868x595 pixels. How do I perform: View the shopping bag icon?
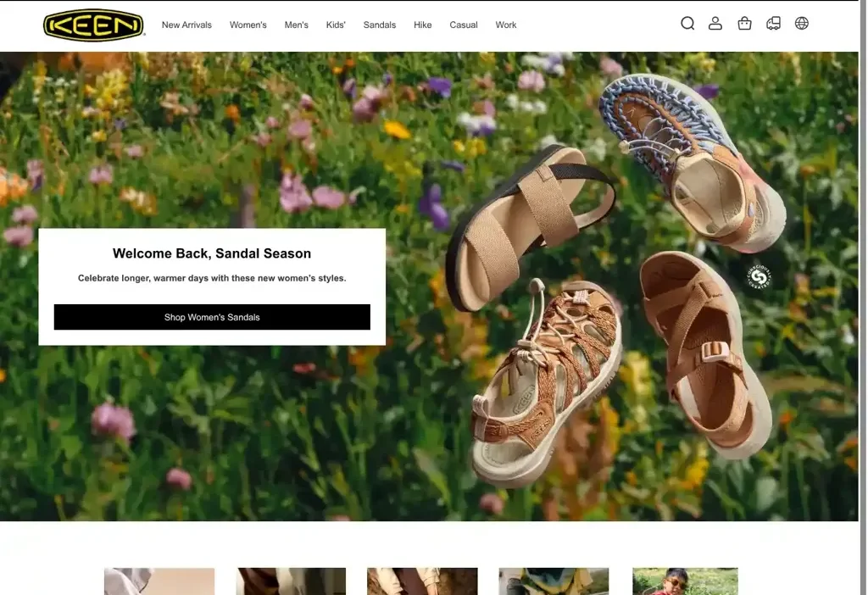pos(744,23)
